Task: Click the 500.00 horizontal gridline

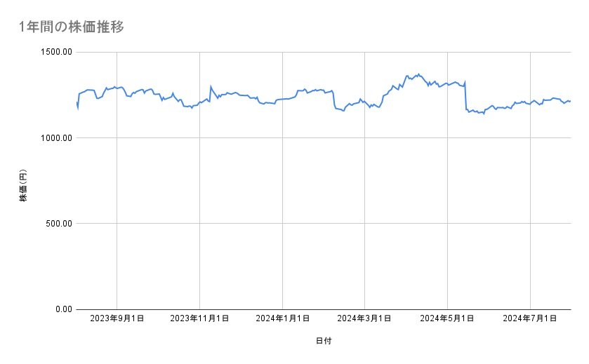Action: (x=323, y=224)
